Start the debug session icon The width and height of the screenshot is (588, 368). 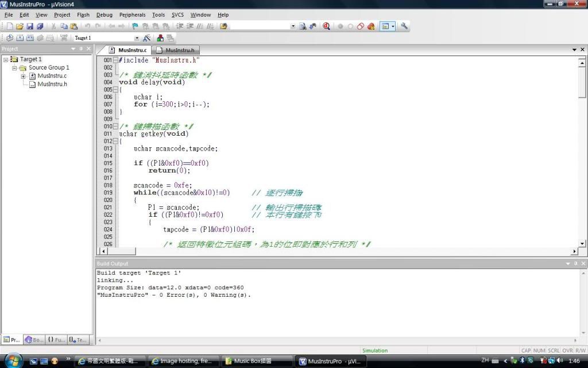click(x=326, y=26)
